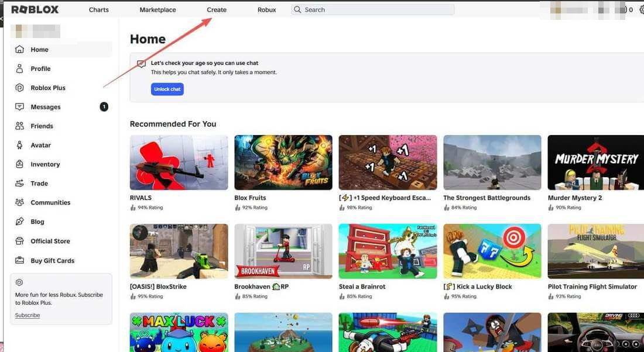Go to Home in the sidebar
The width and height of the screenshot is (644, 352).
coord(61,49)
